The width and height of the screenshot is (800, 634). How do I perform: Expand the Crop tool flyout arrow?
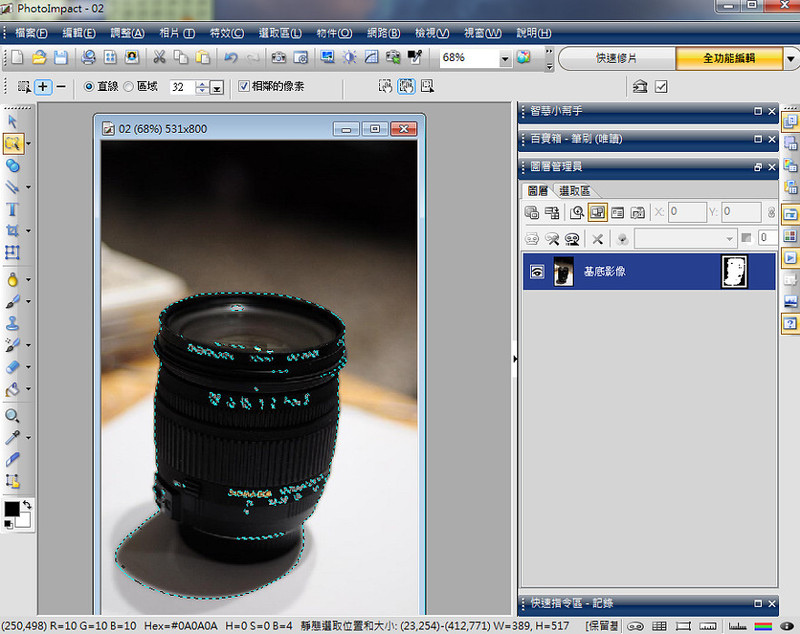(29, 231)
